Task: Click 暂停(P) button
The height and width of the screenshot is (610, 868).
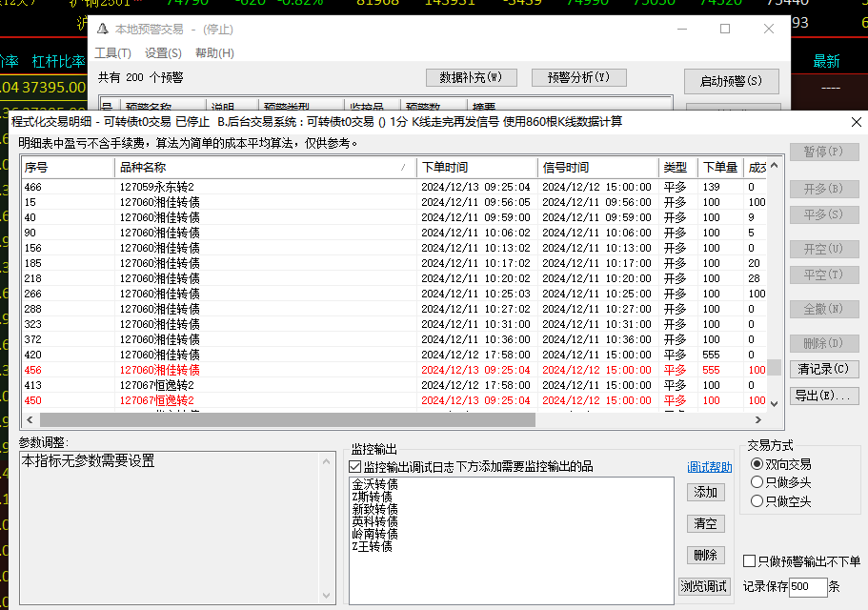Action: 824,152
